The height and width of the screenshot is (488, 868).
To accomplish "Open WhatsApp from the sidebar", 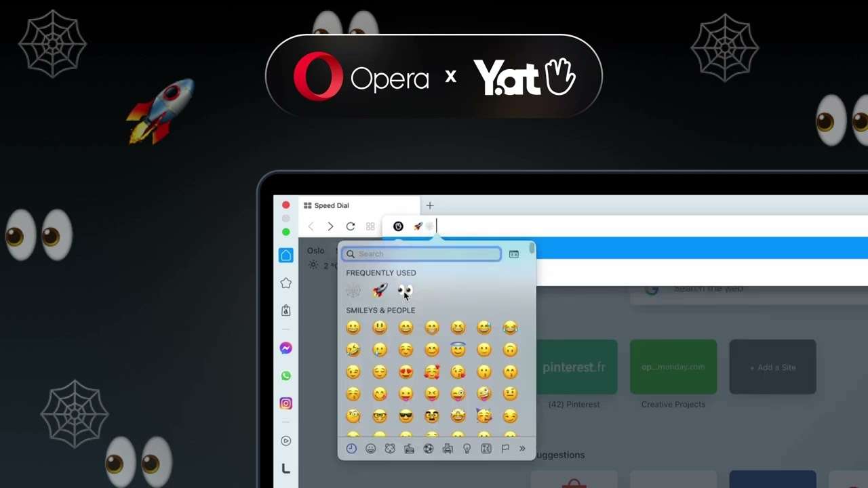I will click(285, 376).
